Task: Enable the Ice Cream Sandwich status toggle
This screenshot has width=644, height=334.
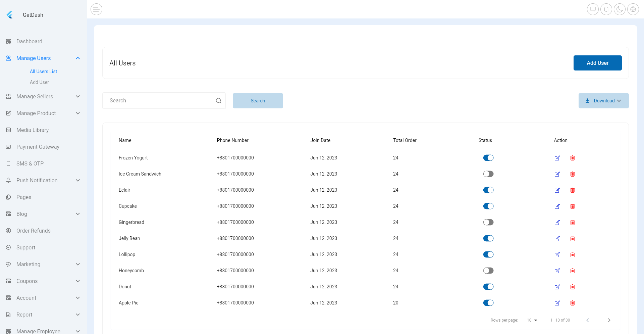Action: click(x=488, y=174)
